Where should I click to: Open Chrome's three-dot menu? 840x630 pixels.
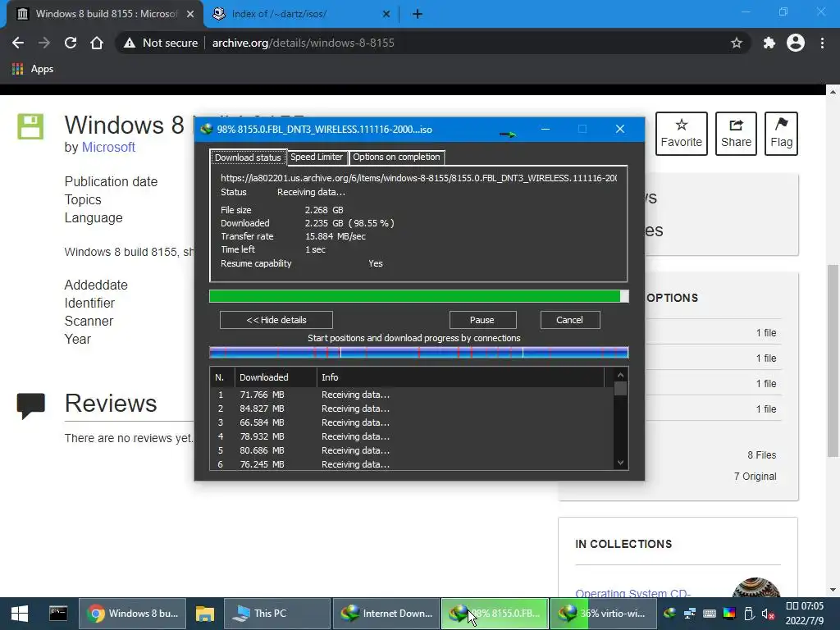click(x=822, y=43)
